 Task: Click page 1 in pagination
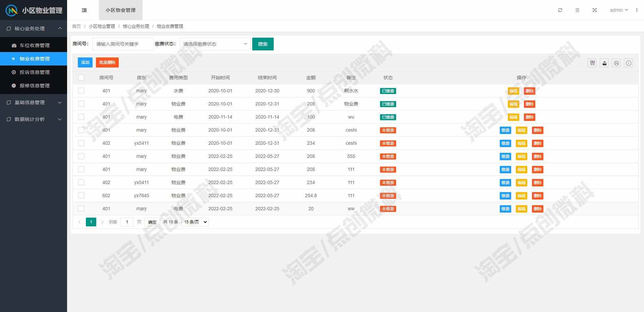pyautogui.click(x=91, y=222)
